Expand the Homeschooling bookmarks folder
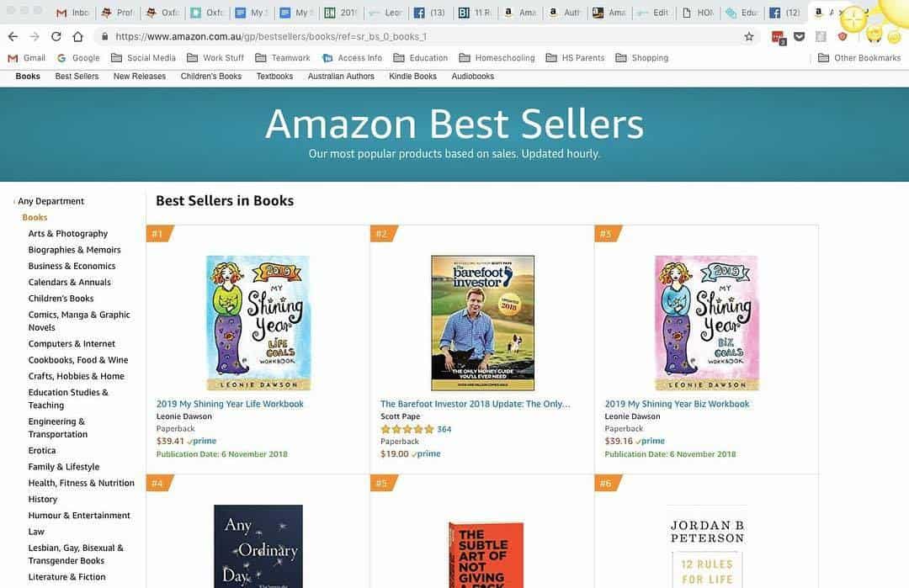Viewport: 909px width, 588px height. coord(497,58)
